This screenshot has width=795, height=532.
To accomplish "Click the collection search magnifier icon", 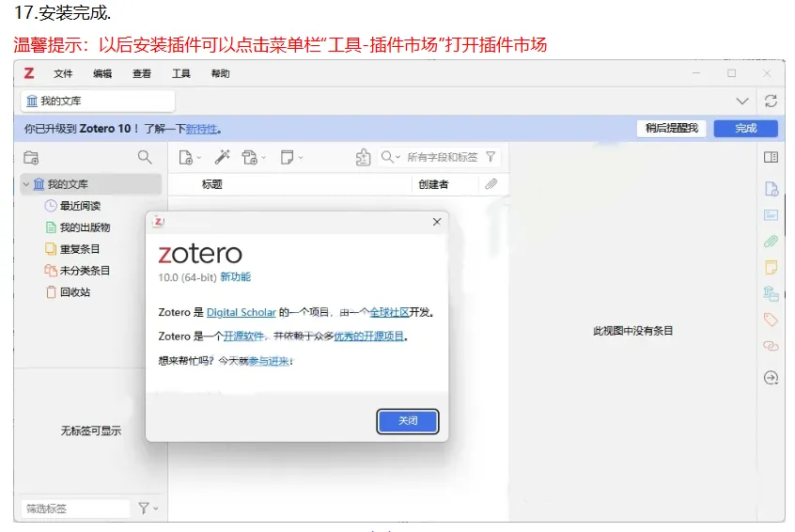I will [x=145, y=157].
